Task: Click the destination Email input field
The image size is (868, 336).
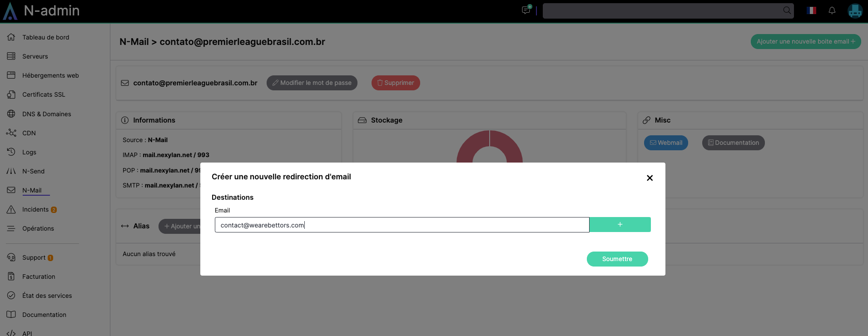Action: [x=402, y=225]
